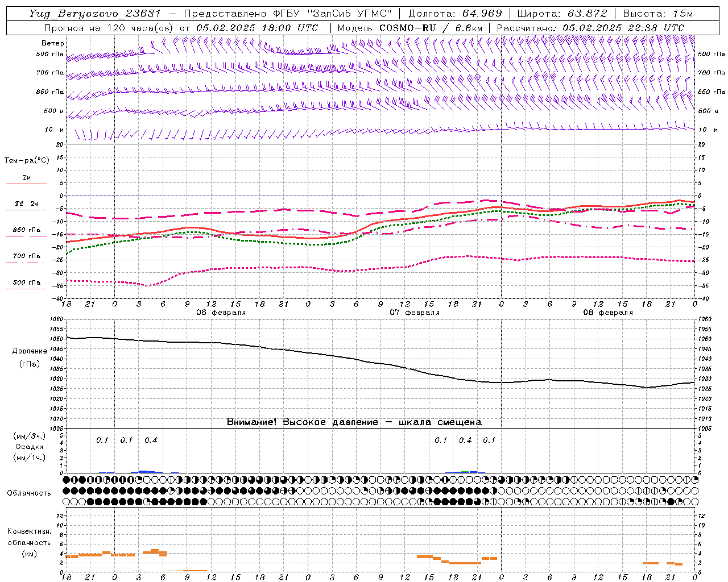Select forecast start 05.02.2025 18:00 UTC
The height and width of the screenshot is (582, 728).
pyautogui.click(x=257, y=28)
